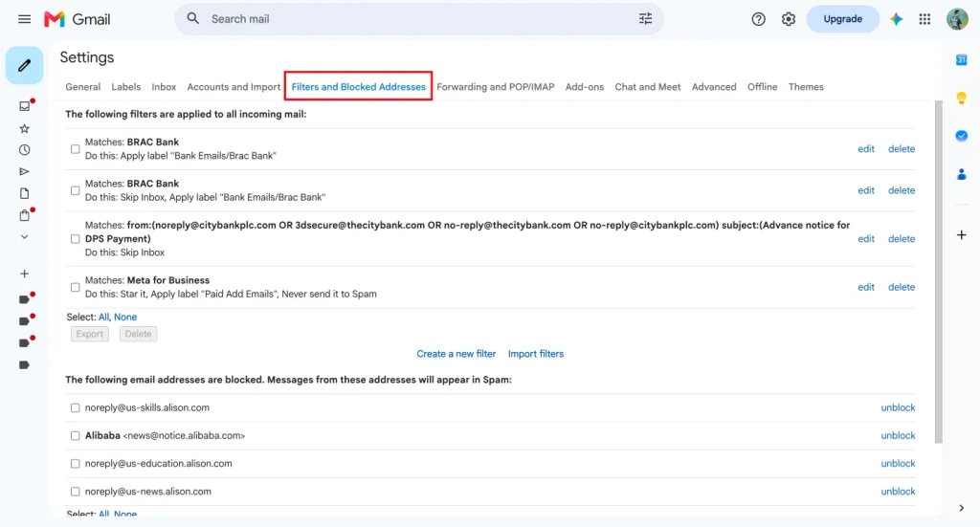Viewport: 980px width, 527px height.
Task: Create new label with sidebar plus icon
Action: 24,274
